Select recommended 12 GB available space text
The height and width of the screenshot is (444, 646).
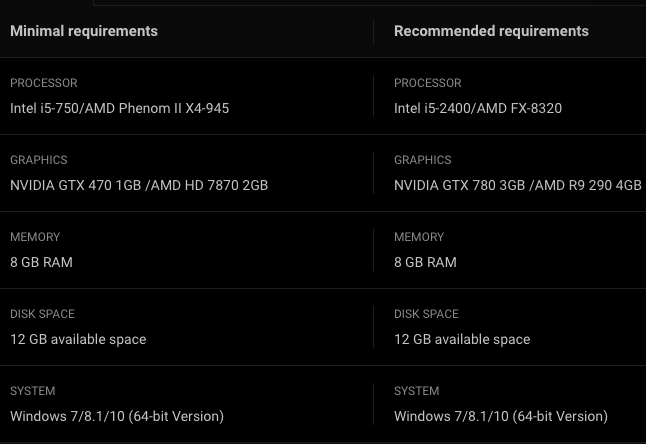(462, 339)
